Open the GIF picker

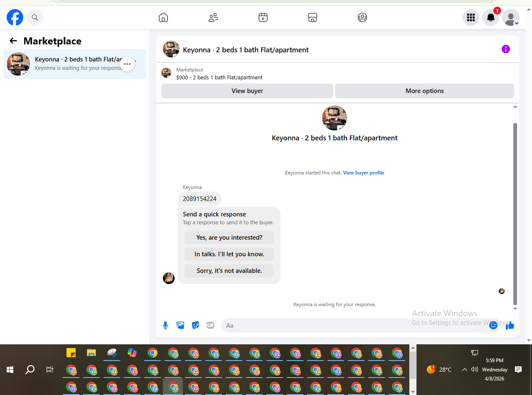click(x=210, y=325)
